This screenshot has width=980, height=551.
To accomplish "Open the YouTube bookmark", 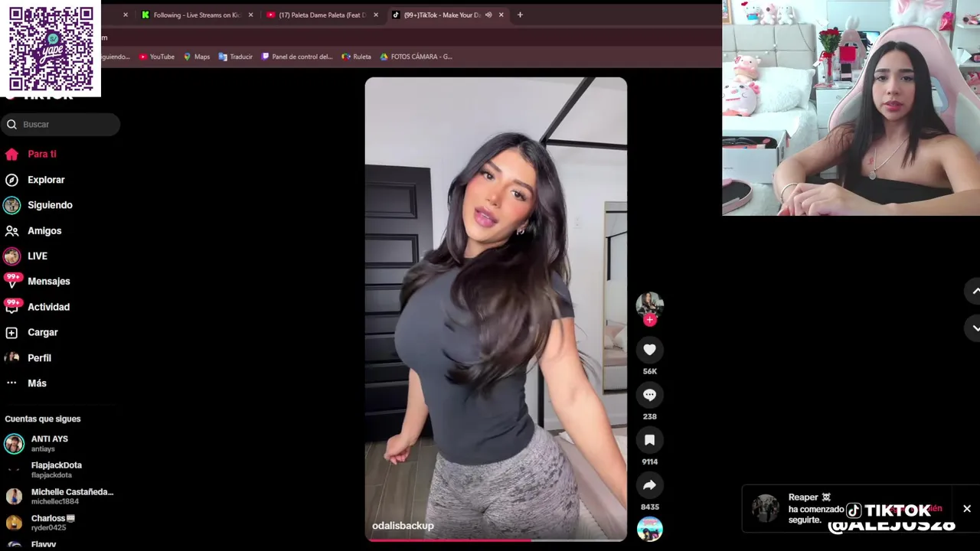I will pyautogui.click(x=156, y=57).
